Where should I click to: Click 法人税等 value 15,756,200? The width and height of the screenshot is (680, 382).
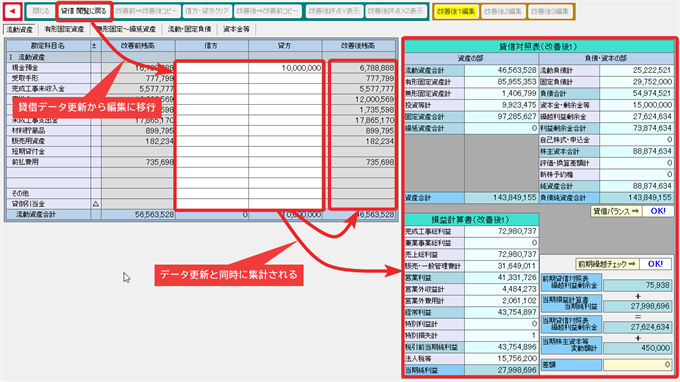pos(501,359)
